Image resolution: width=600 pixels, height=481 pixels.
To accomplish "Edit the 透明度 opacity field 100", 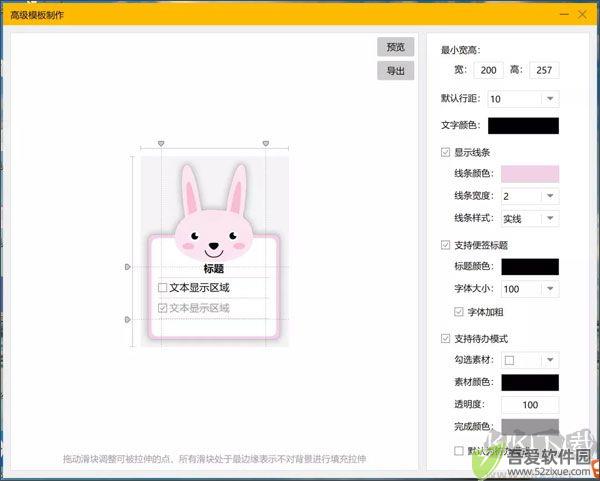I will [x=530, y=405].
